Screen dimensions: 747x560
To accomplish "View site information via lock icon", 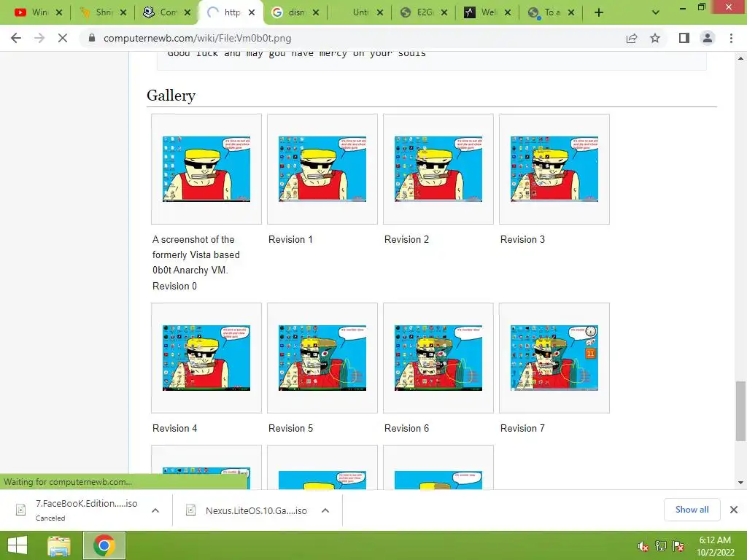I will [92, 38].
